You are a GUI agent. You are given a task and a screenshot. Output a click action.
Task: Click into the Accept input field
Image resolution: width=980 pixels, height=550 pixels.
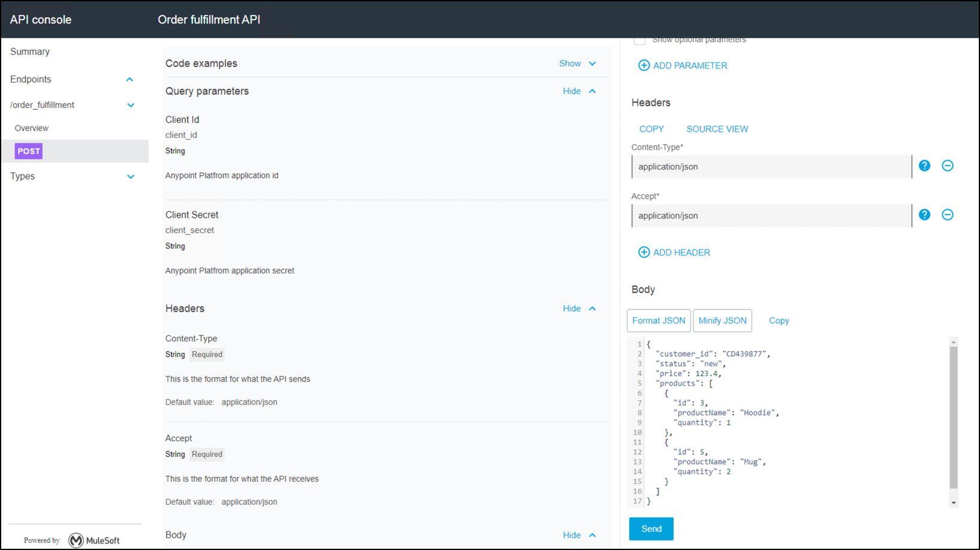771,216
